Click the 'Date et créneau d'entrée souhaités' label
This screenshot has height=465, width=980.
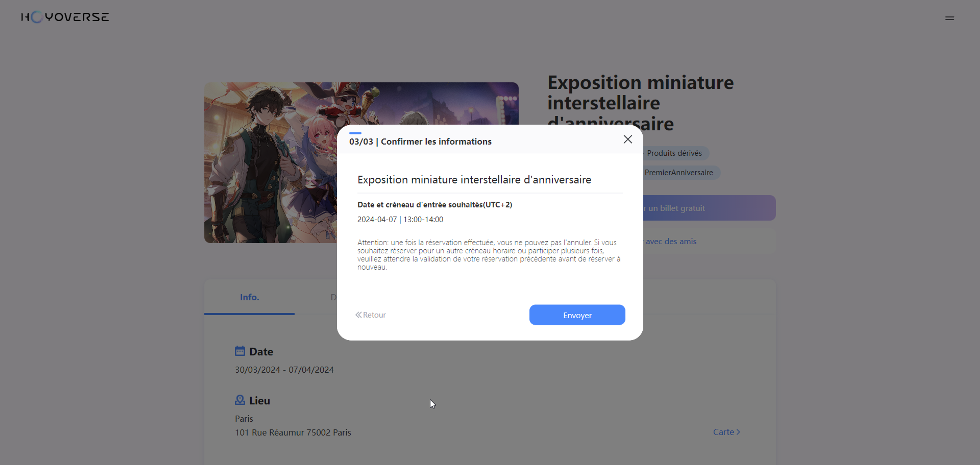(x=435, y=205)
